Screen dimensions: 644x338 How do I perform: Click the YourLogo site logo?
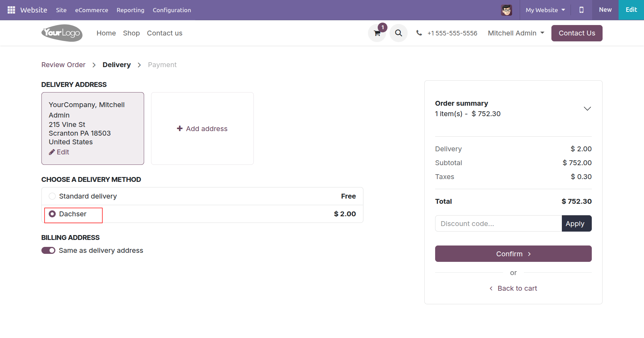pos(62,33)
